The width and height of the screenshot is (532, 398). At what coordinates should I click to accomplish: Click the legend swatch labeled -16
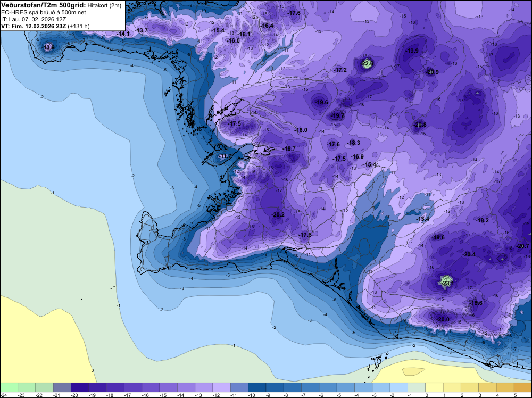coord(151,387)
